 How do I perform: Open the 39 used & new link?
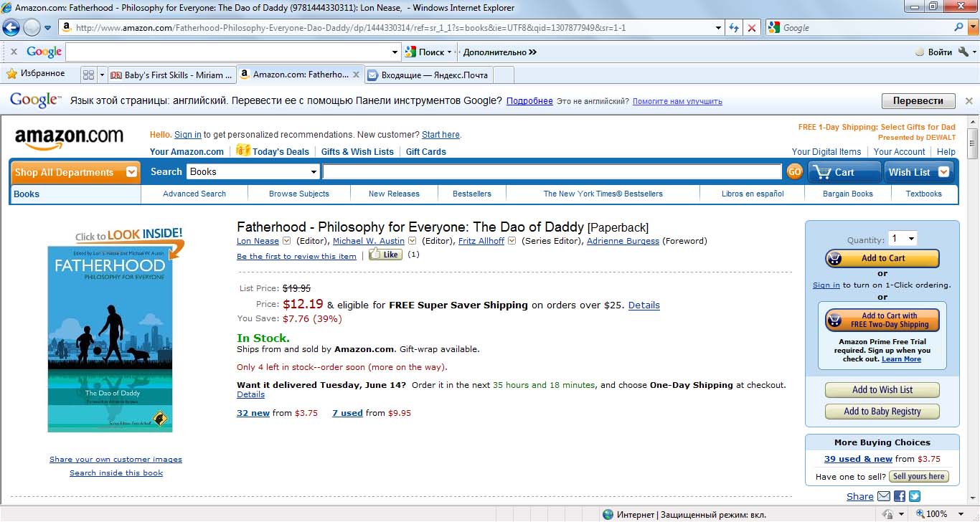(x=858, y=459)
